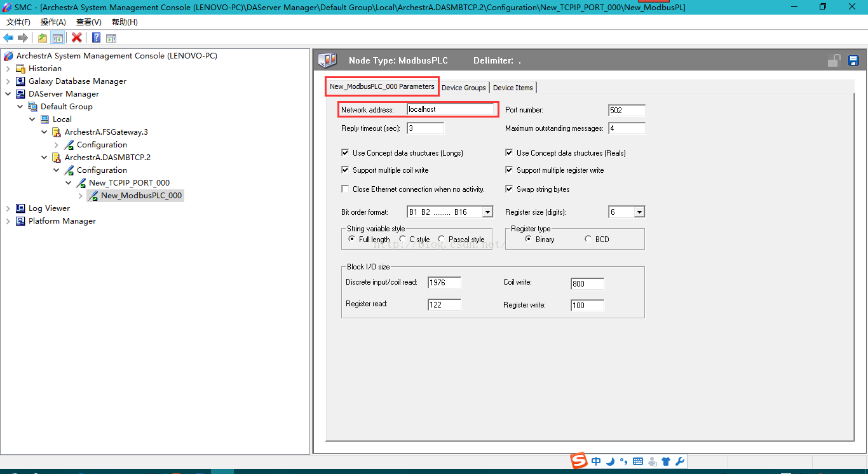Click the Node Type ModbusPLC header icon
This screenshot has height=474, width=868.
coord(327,60)
